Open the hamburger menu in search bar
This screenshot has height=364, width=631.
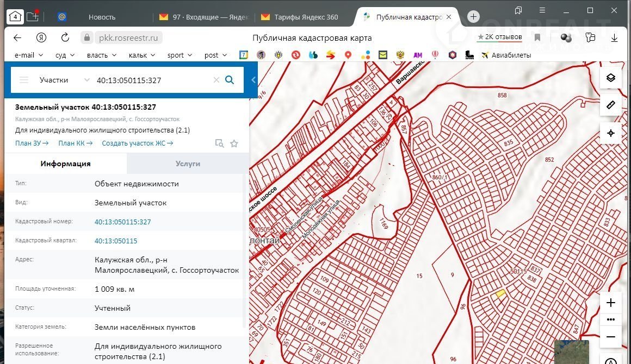pos(23,80)
